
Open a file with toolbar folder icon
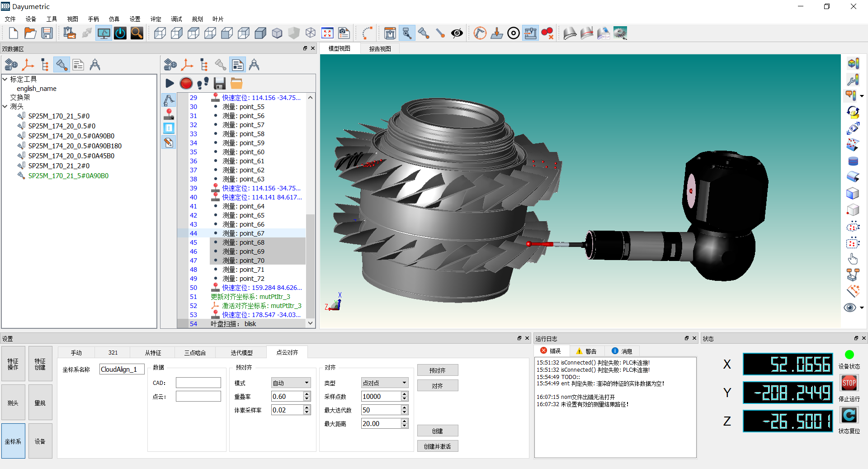point(30,33)
